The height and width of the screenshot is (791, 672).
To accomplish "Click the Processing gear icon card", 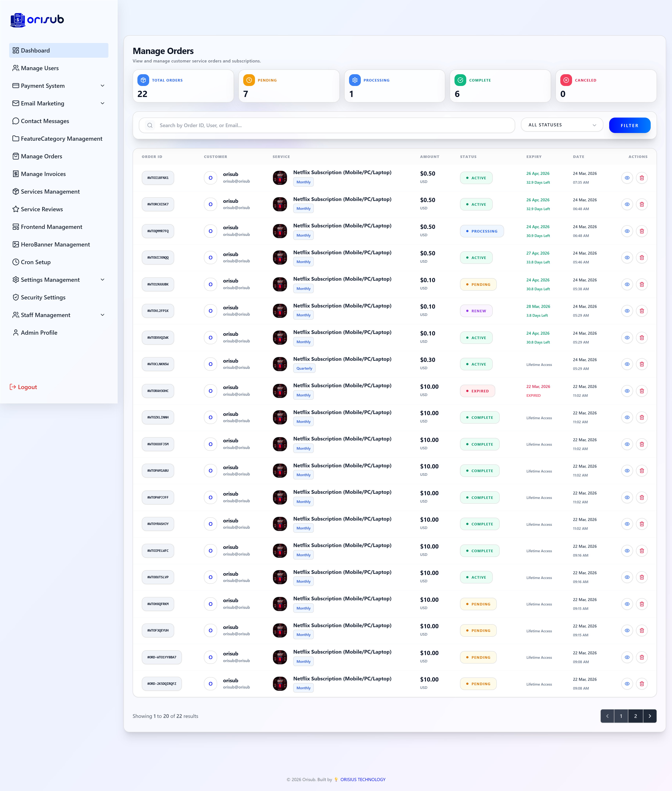I will [355, 80].
